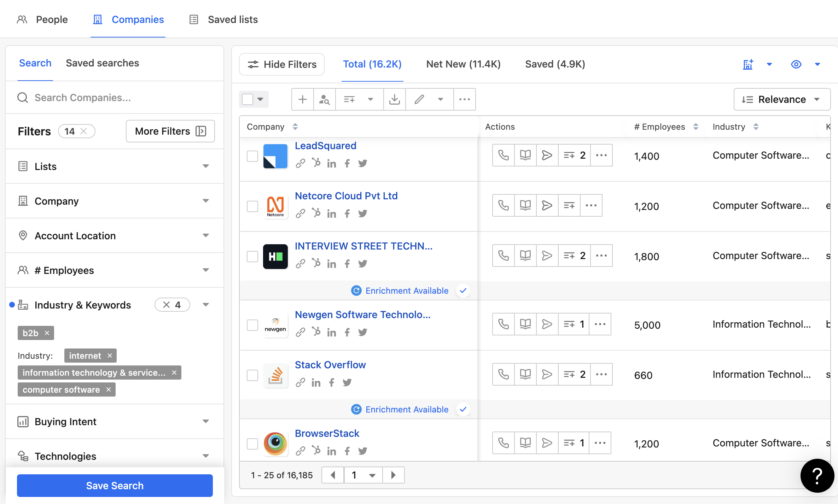838x504 pixels.
Task: Switch to the Net New tab
Action: tap(463, 64)
